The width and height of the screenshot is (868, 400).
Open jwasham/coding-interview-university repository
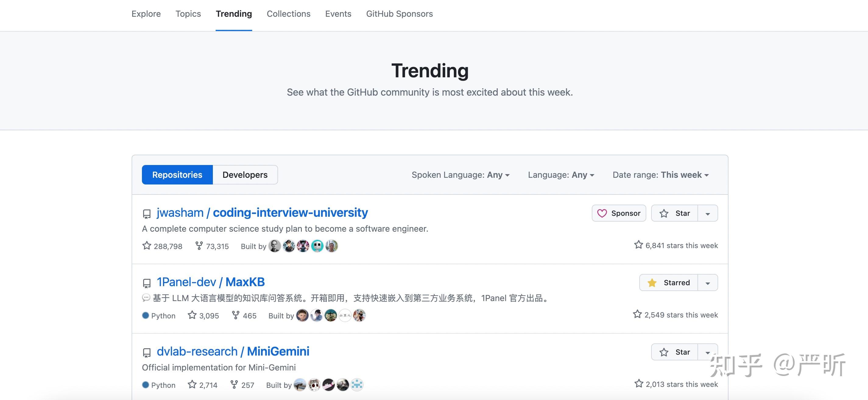[x=262, y=212]
